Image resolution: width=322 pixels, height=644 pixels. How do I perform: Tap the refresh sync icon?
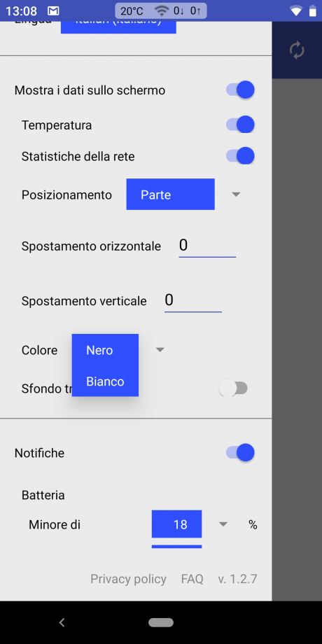297,50
